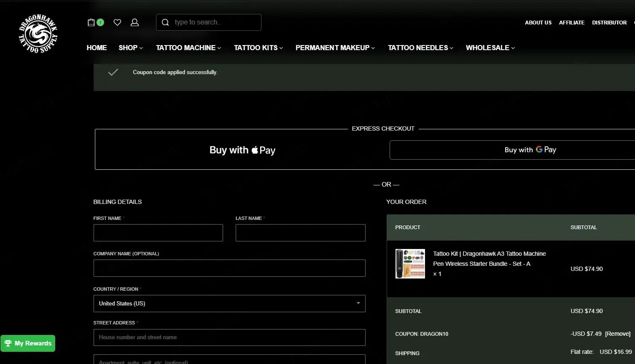Open the Country / Region dropdown
Viewport: 635px width, 364px height.
[x=229, y=304]
